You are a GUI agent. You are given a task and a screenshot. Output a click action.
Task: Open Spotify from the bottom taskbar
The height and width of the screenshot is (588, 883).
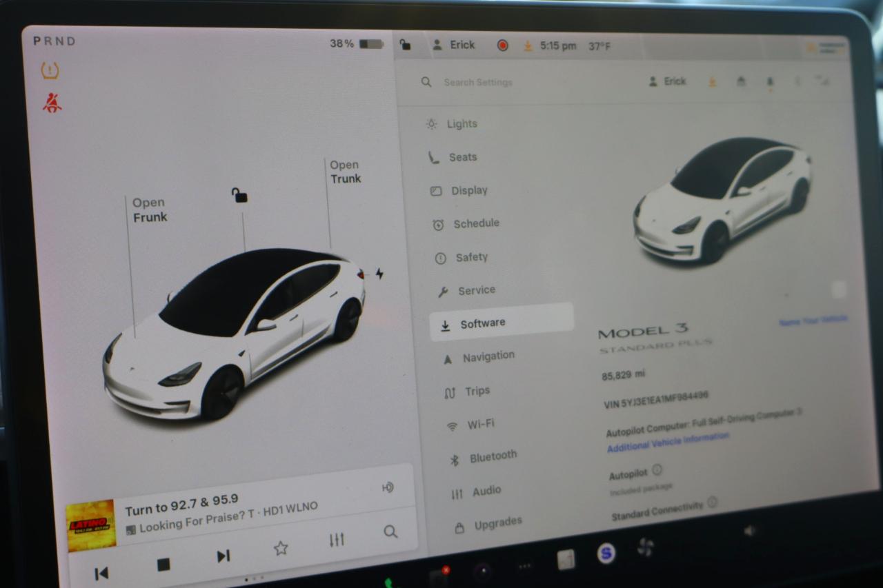coord(606,553)
